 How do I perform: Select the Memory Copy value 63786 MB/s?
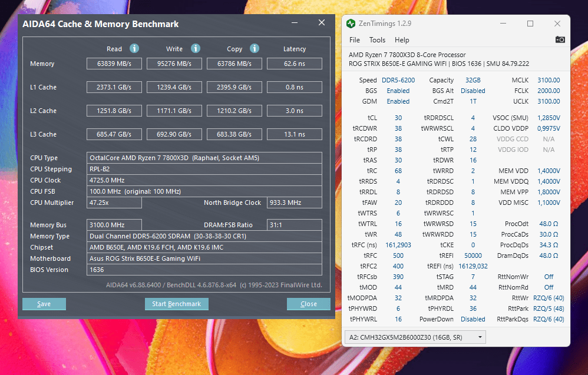(234, 64)
